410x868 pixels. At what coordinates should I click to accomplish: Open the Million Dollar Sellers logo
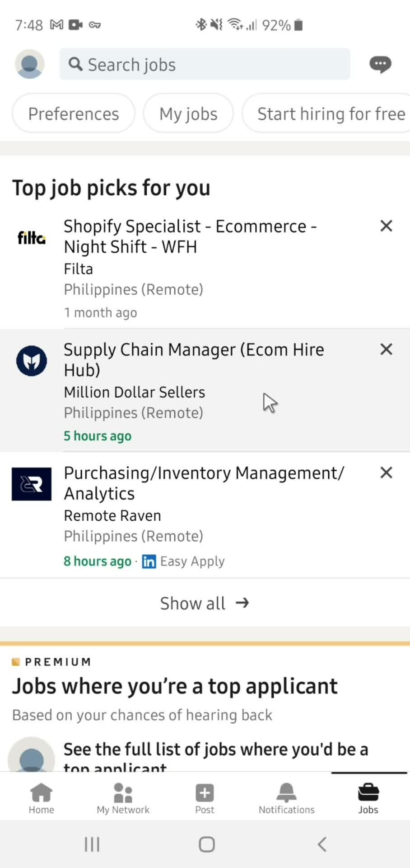click(32, 361)
